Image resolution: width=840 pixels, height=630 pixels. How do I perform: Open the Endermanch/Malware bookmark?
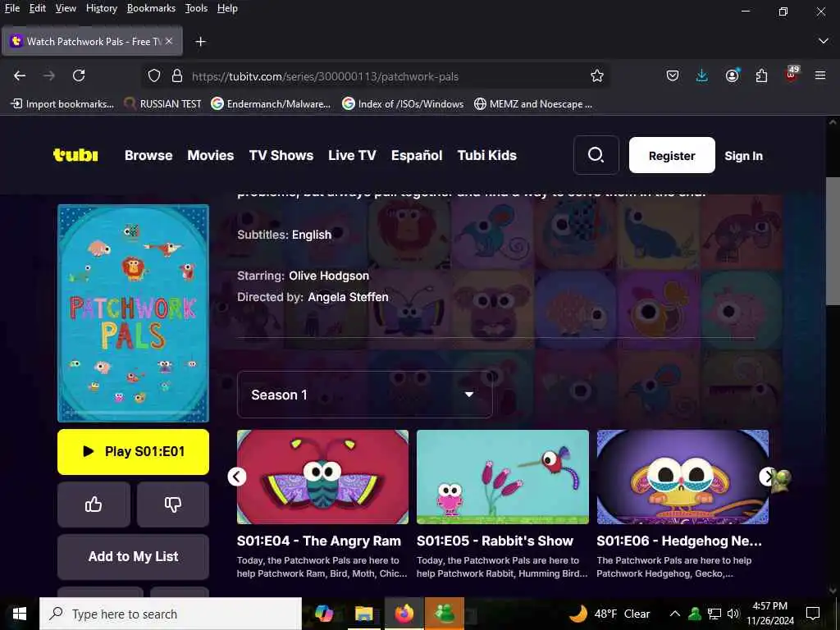tap(271, 104)
